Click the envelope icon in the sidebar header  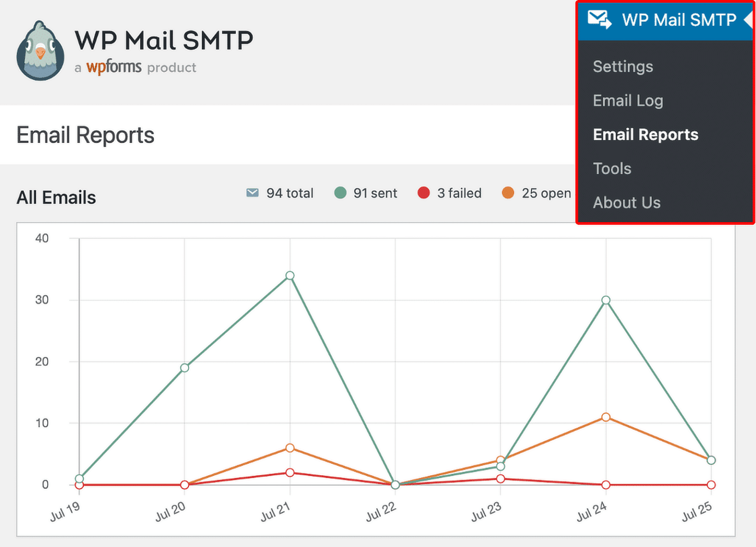coord(598,20)
